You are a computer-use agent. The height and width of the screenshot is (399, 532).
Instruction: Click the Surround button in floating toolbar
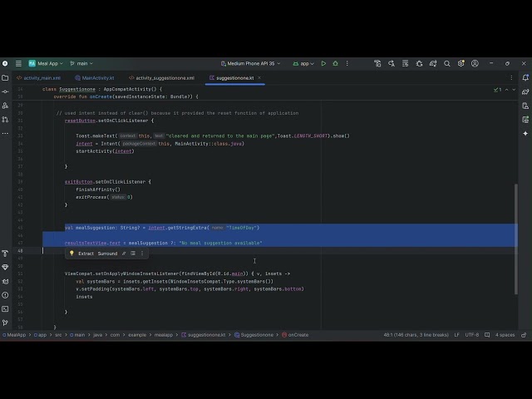pyautogui.click(x=107, y=254)
